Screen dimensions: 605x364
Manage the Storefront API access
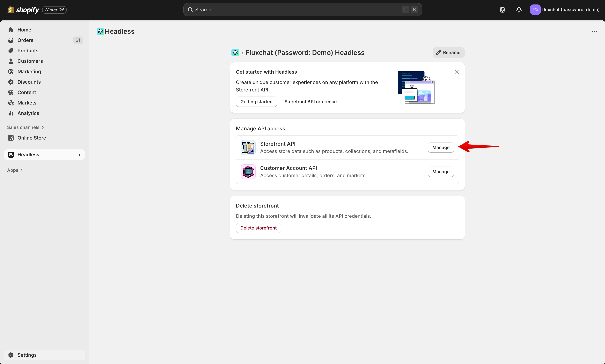click(441, 147)
